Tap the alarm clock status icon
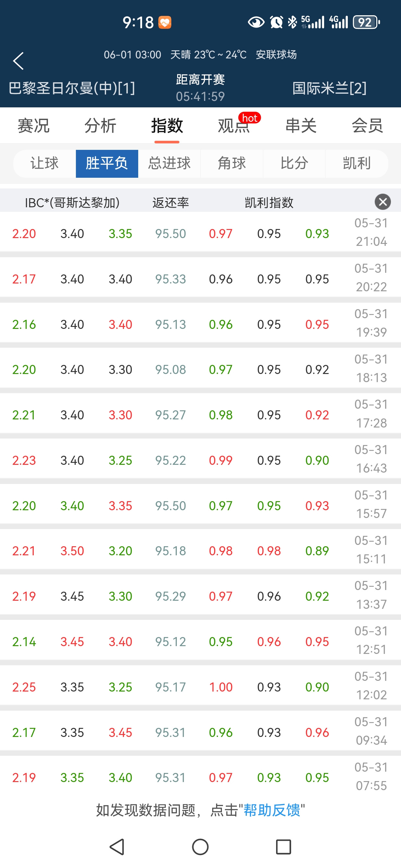Viewport: 401px width, 868px height. point(276,23)
